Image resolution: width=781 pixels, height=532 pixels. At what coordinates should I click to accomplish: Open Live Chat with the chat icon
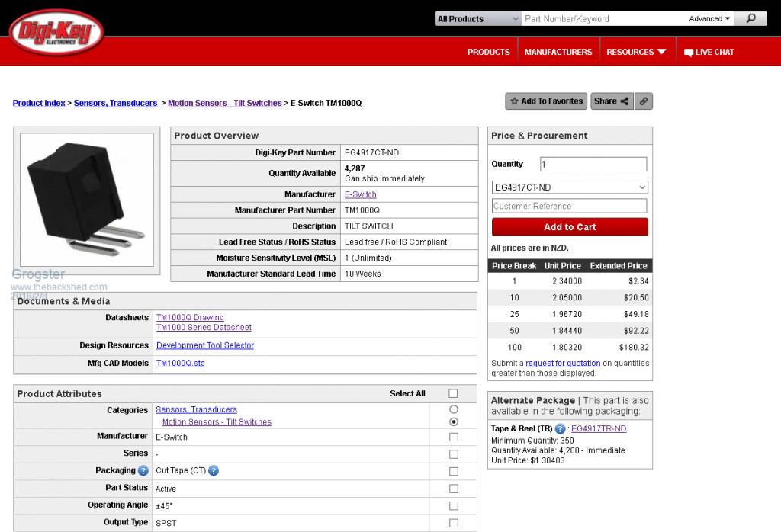coord(689,53)
